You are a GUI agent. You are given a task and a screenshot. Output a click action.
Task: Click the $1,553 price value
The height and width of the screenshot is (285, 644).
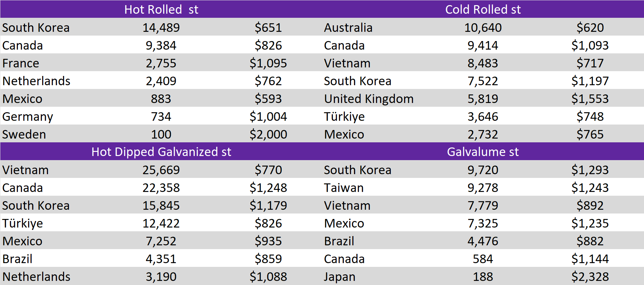[x=590, y=99]
